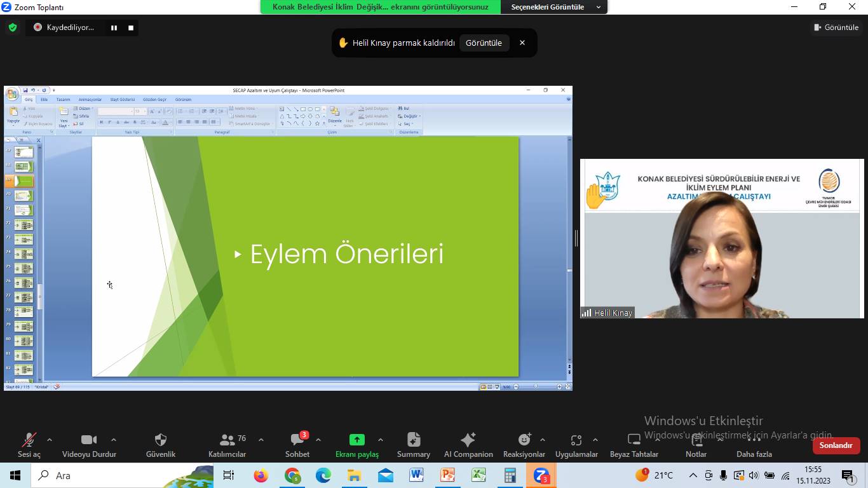This screenshot has width=868, height=488.
Task: Pause the recording in progress
Action: coord(114,27)
